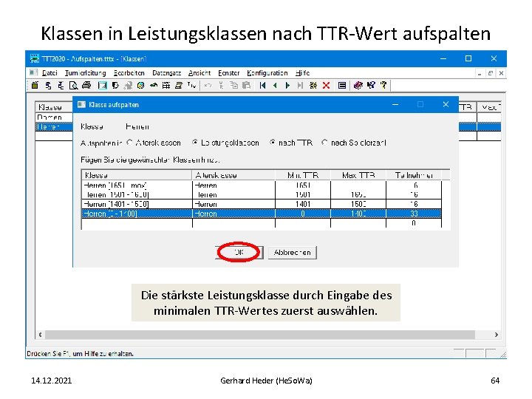Click the left arrow of horizontal scrollbar
This screenshot has width=532, height=399.
coord(40,335)
